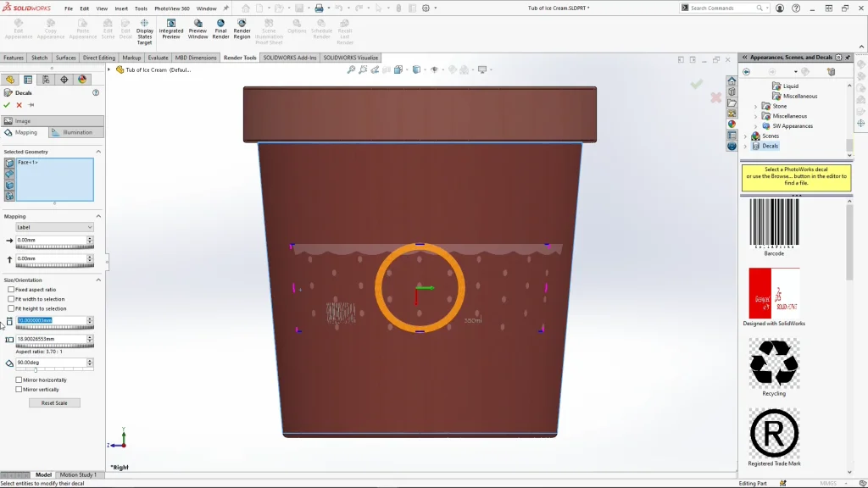Collapse the Size/Orientation section
The height and width of the screenshot is (488, 868).
[98, 280]
